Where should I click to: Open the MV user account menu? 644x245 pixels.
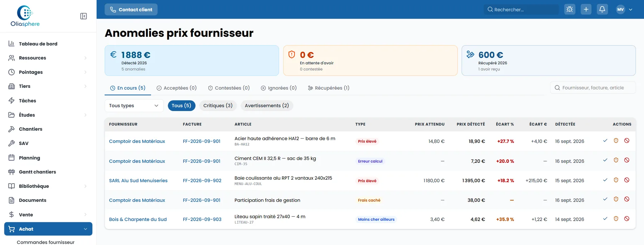[624, 10]
